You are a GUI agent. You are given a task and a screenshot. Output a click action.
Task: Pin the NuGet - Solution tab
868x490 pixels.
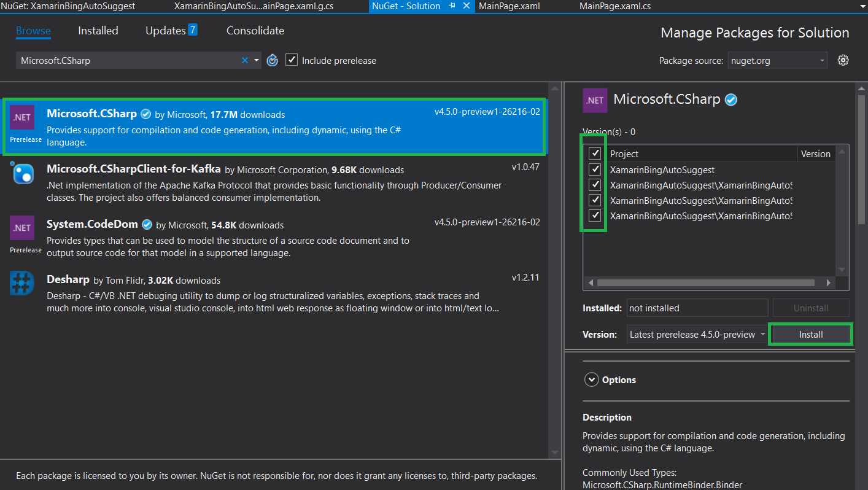click(452, 6)
